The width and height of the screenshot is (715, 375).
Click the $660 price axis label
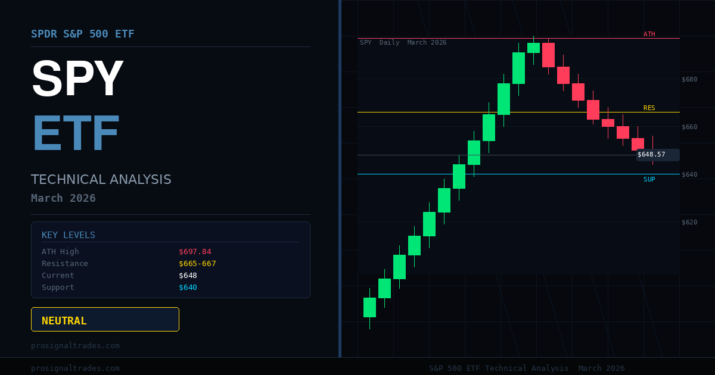click(689, 127)
